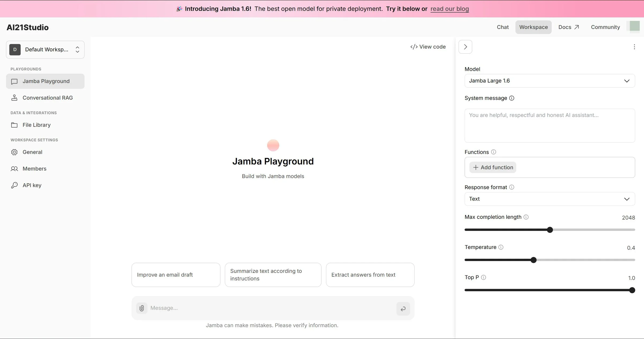The height and width of the screenshot is (339, 644).
Task: Click View code button
Action: (x=428, y=47)
